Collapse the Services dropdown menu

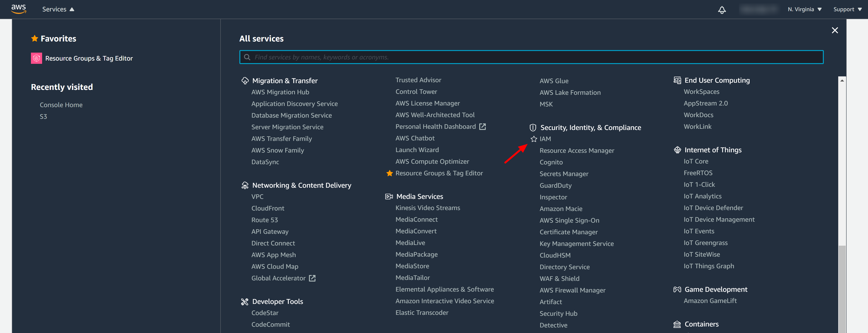pos(58,9)
